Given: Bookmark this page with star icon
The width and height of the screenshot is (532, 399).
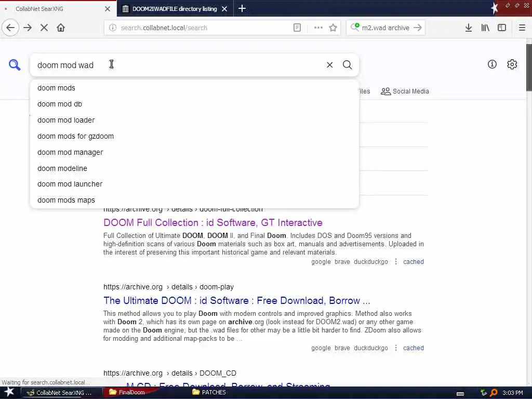Looking at the screenshot, I should (x=333, y=28).
